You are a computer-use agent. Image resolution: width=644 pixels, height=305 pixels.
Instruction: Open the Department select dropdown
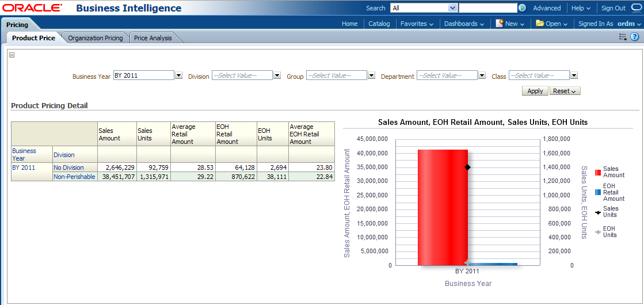[482, 75]
